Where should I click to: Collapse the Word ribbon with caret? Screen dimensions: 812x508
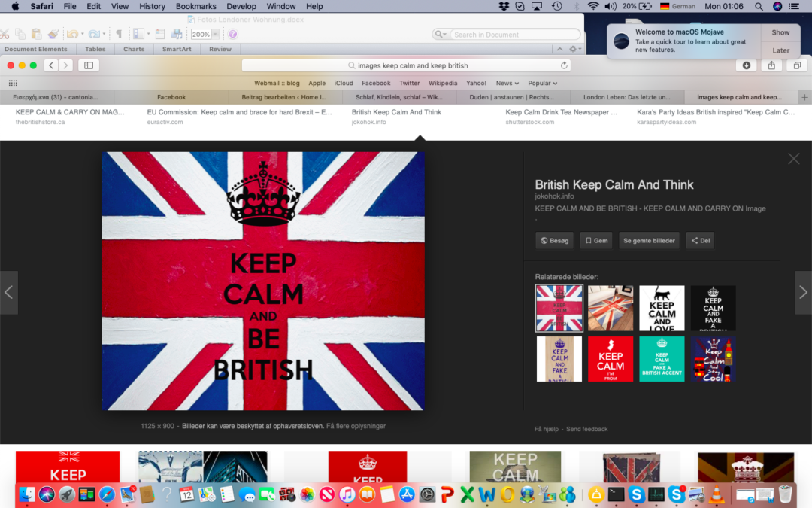[x=560, y=49]
